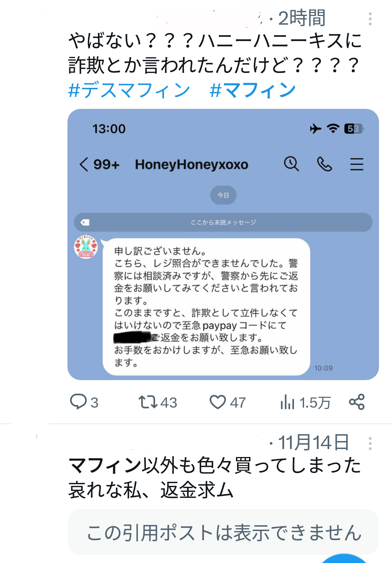This screenshot has height=563, width=392.
Task: Tap the blue compose button at the bottom
Action: click(x=344, y=559)
